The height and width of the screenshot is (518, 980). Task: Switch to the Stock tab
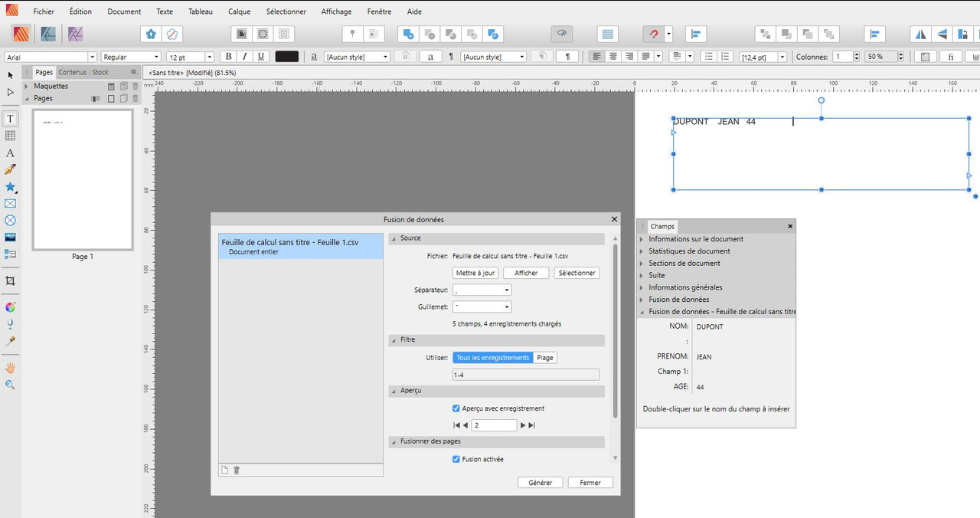(100, 72)
